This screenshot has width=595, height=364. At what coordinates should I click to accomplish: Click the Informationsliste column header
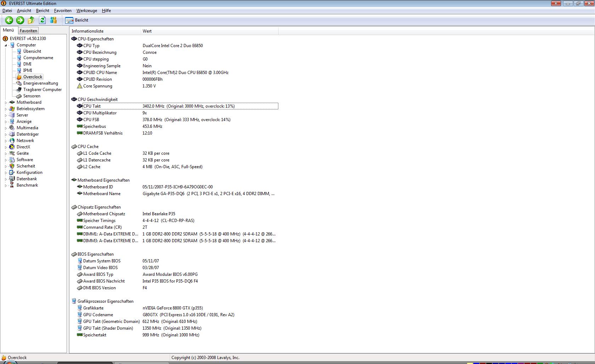(105, 31)
